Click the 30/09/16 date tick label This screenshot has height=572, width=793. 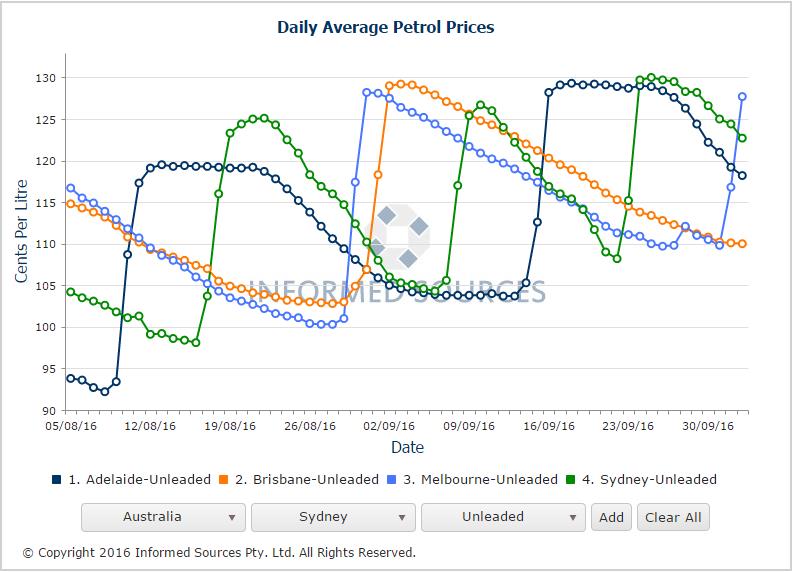708,426
